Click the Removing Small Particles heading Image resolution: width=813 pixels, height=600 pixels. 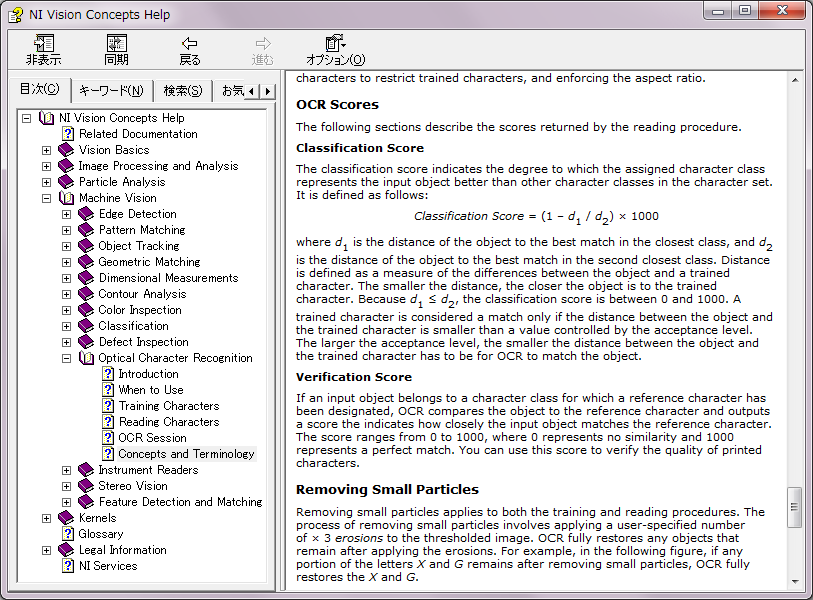click(x=387, y=490)
